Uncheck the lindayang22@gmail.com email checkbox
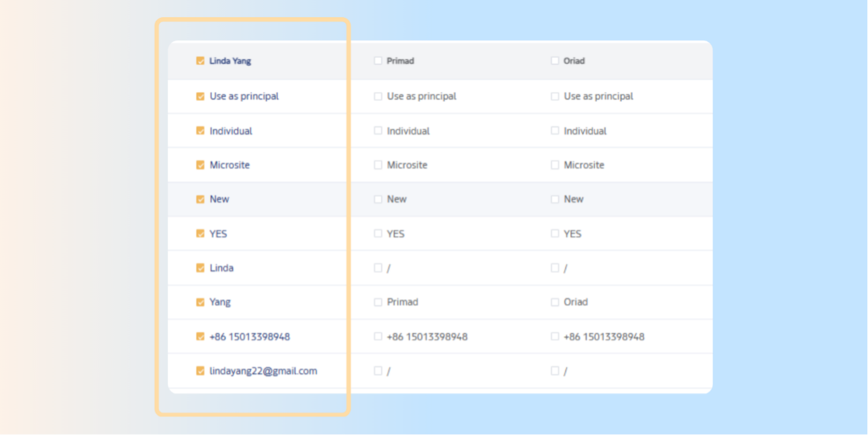This screenshot has height=436, width=868. 200,372
